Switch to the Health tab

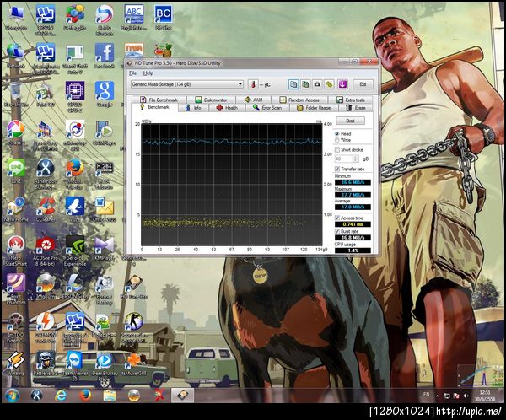227,108
